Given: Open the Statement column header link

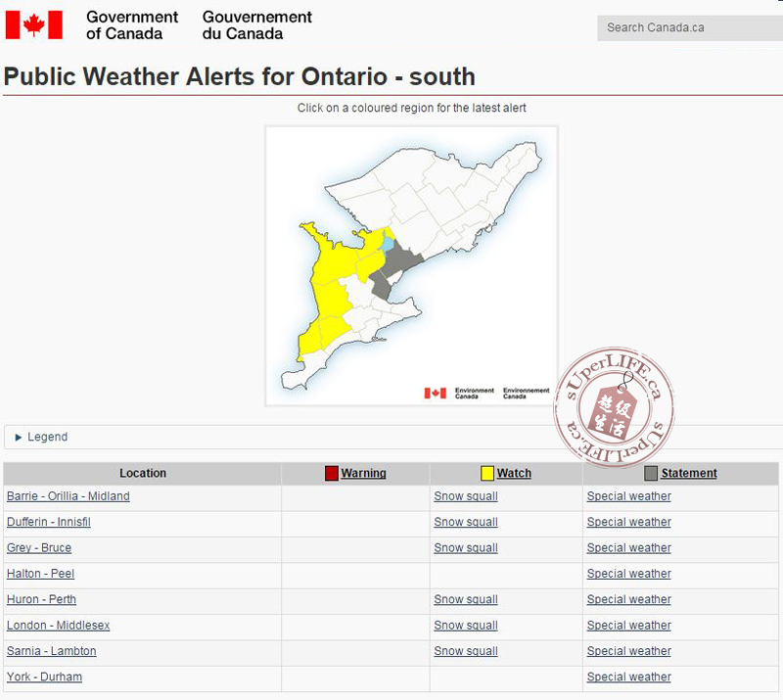Looking at the screenshot, I should [689, 474].
